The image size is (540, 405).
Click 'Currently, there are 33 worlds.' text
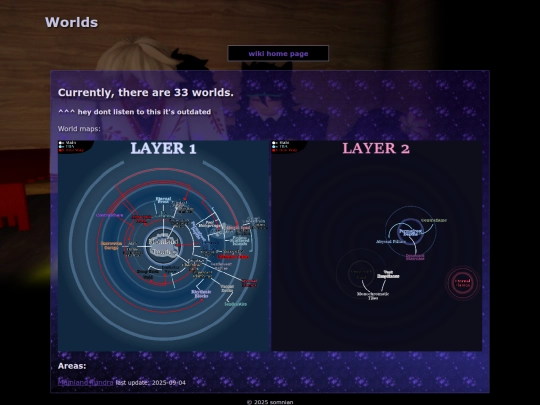coord(146,92)
